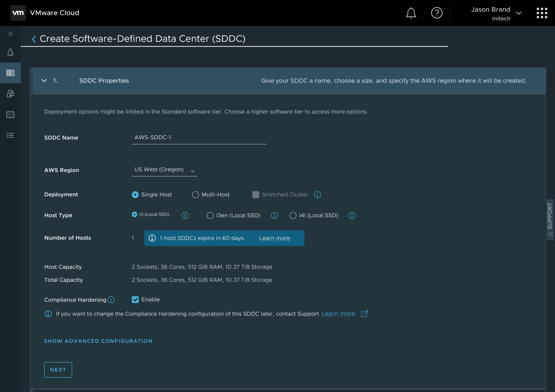555x392 pixels.
Task: Click the Total Capacity value text
Action: click(x=202, y=280)
